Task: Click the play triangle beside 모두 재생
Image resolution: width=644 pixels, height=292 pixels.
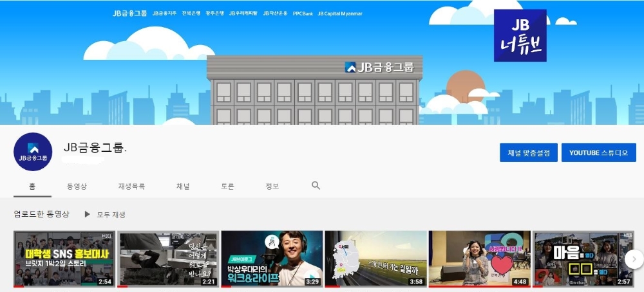Action: point(87,214)
